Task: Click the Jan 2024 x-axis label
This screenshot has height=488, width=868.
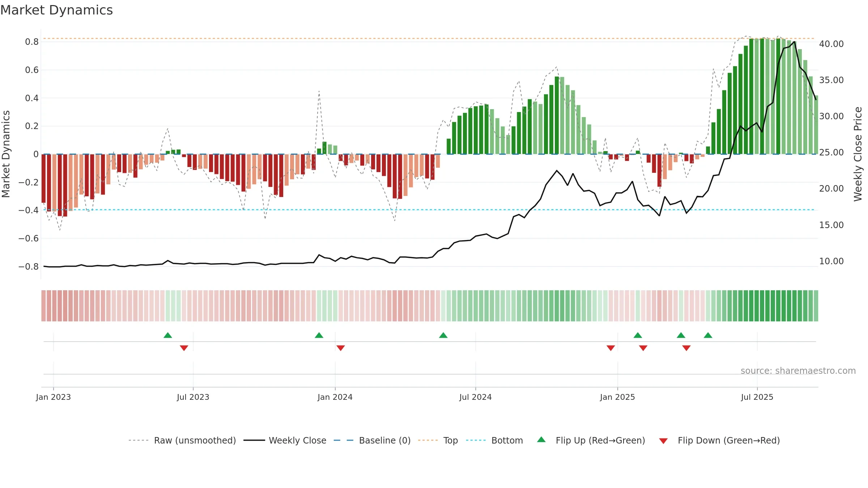Action: click(x=335, y=397)
